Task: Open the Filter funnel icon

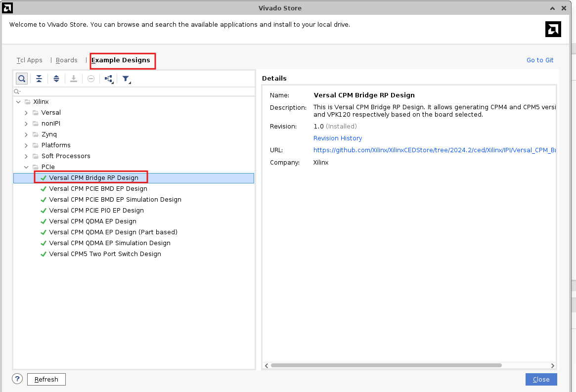Action: click(126, 79)
